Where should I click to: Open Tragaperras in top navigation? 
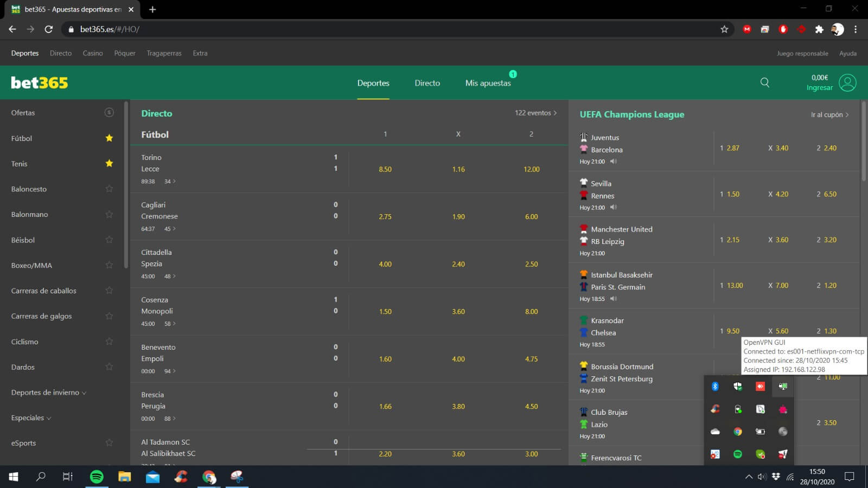pos(164,53)
